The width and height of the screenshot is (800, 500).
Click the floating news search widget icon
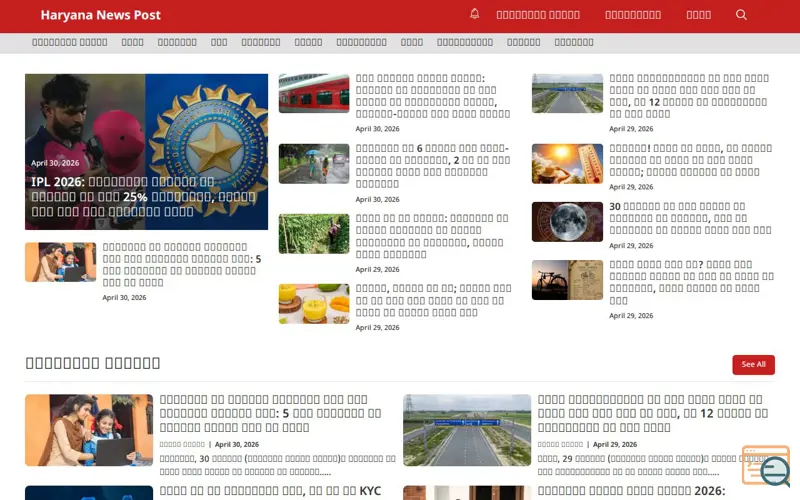point(766,465)
